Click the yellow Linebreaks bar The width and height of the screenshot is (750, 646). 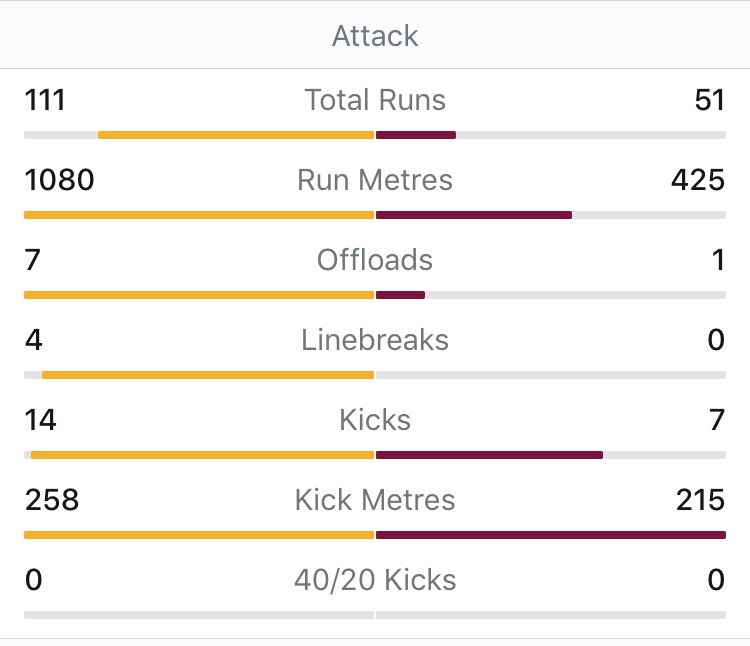coord(208,375)
